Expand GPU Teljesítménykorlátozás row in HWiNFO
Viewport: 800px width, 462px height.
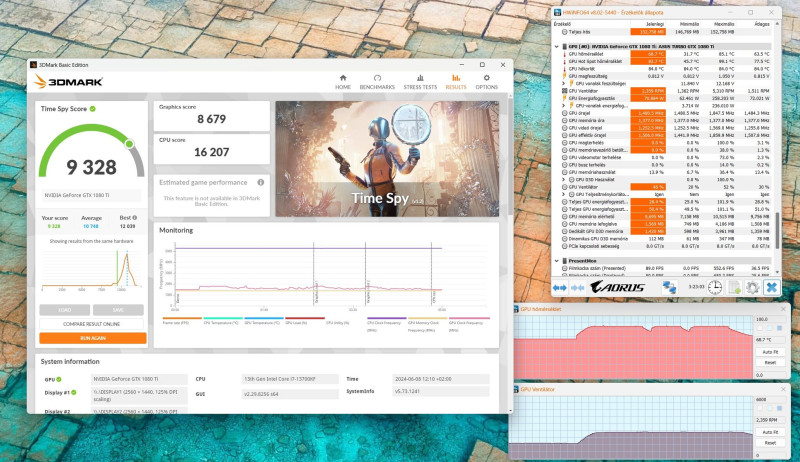point(564,194)
